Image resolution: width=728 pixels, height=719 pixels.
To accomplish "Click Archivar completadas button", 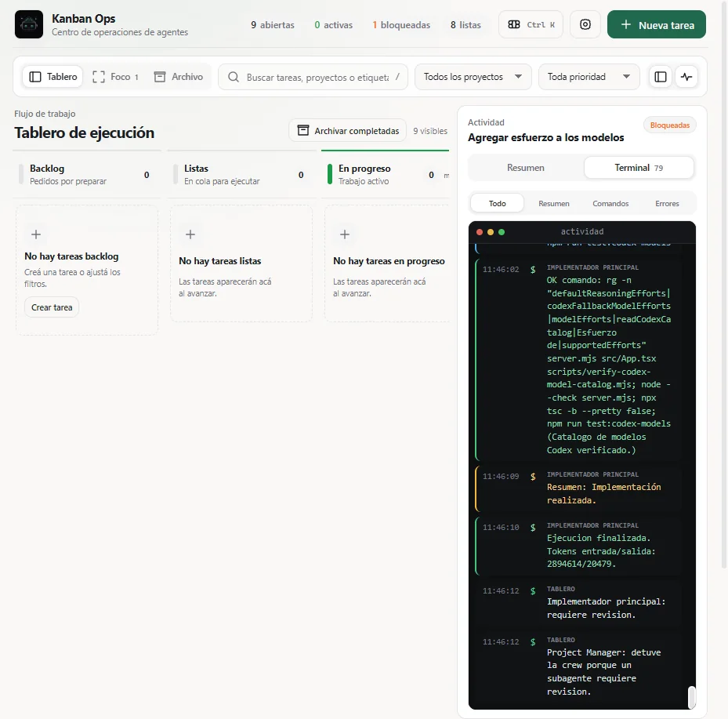I will 348,131.
